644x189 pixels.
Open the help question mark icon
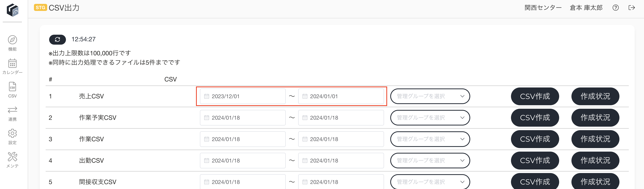click(616, 8)
